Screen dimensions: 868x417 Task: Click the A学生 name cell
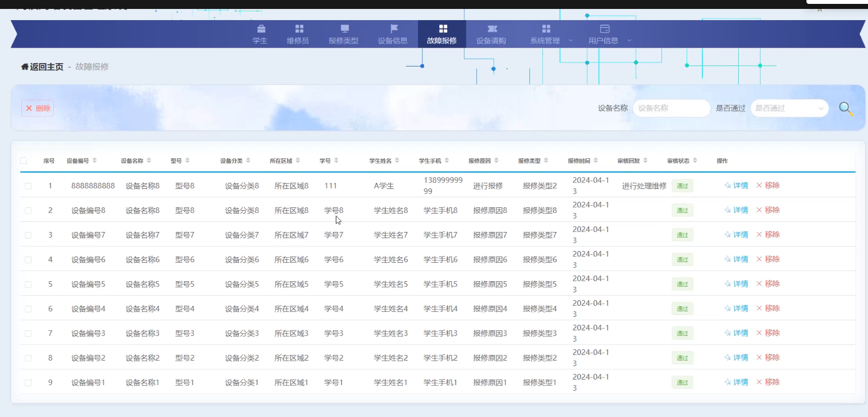384,186
